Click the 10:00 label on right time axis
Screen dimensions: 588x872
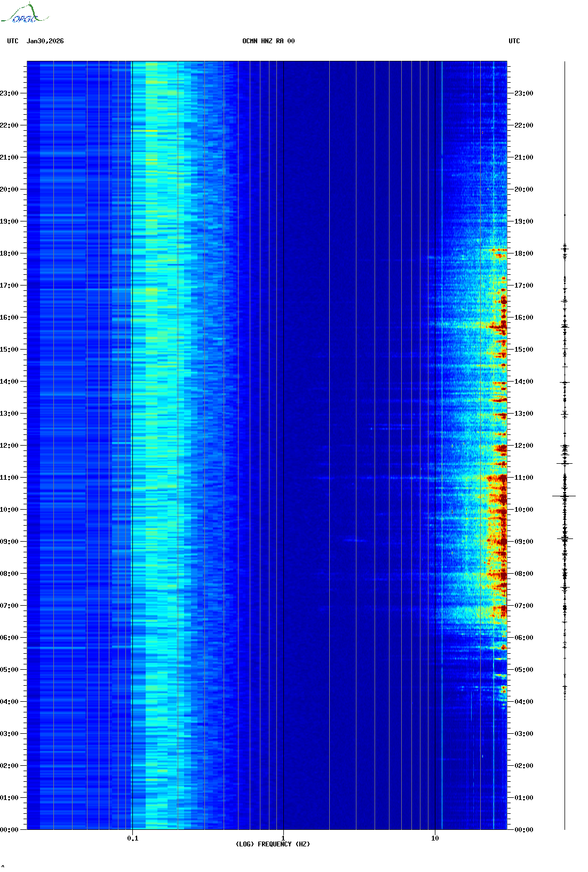[523, 510]
